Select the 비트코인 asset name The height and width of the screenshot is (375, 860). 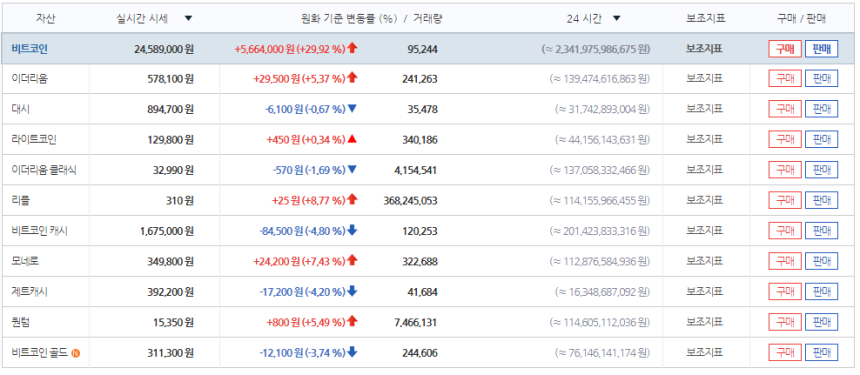coord(30,49)
